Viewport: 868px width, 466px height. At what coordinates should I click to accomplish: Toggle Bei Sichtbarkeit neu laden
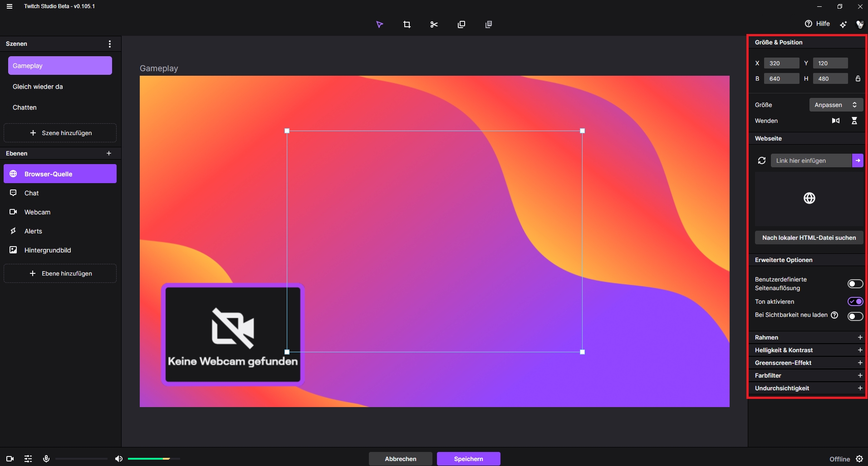point(855,316)
